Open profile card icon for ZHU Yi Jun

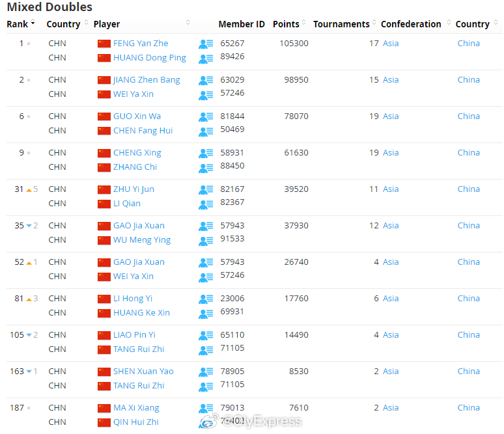(206, 189)
